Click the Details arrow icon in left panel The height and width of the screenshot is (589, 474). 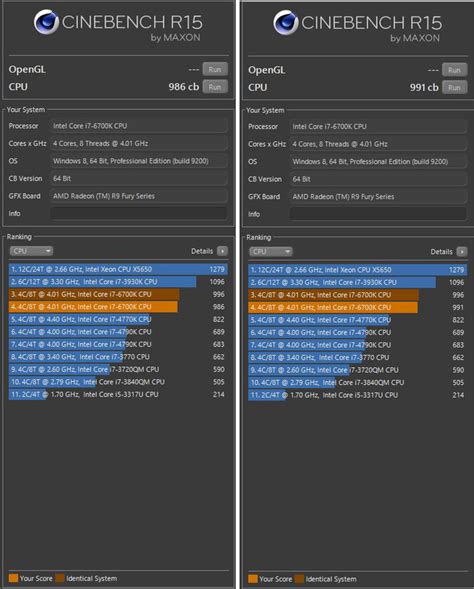(222, 251)
